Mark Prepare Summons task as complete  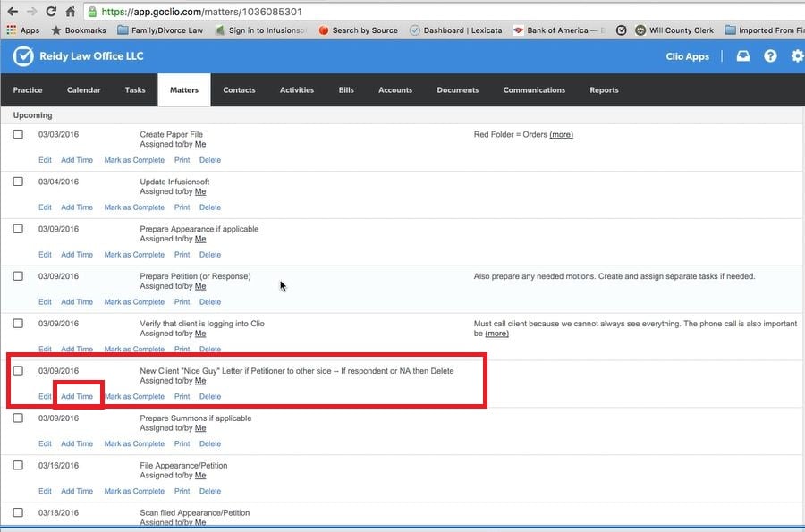click(134, 443)
